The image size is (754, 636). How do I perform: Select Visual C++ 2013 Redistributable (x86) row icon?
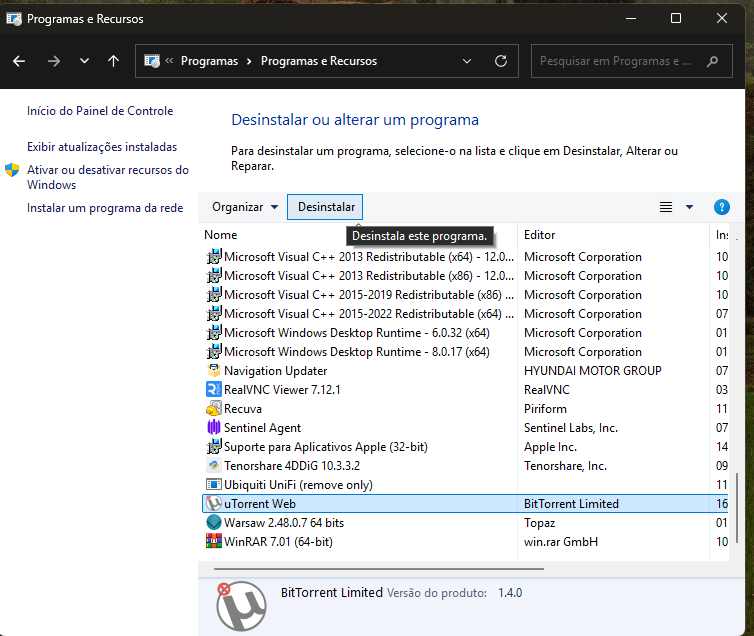[x=214, y=276]
